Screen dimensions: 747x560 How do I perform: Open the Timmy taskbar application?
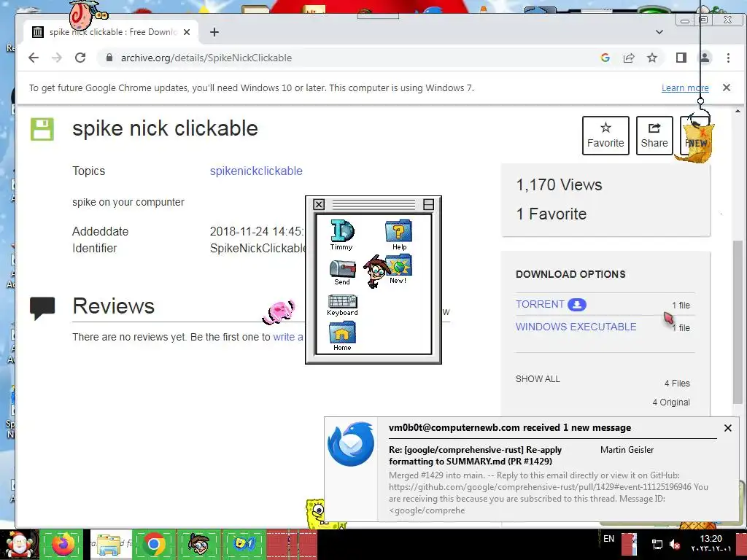click(198, 544)
